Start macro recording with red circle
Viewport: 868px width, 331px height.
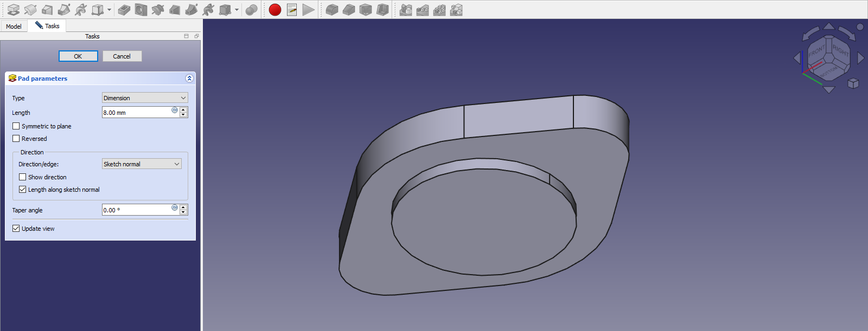pos(275,10)
